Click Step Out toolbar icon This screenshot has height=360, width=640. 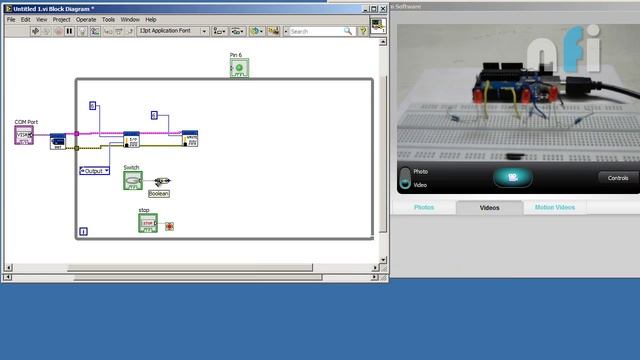(x=130, y=31)
